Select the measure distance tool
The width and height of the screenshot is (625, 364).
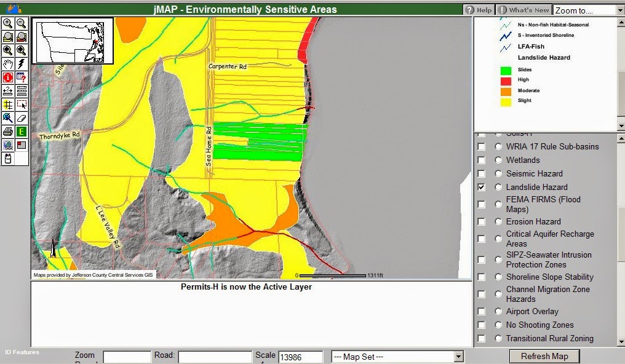tap(7, 91)
